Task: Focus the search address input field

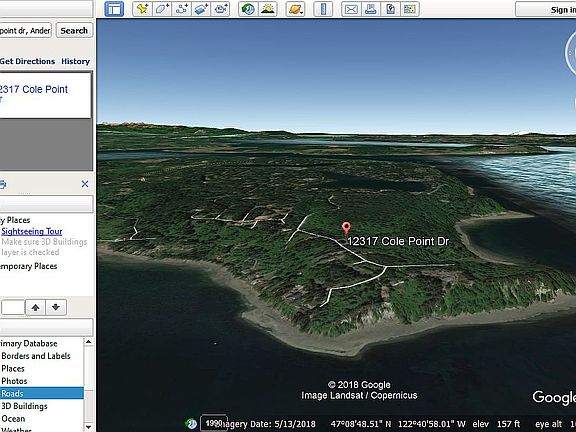Action: click(x=25, y=30)
